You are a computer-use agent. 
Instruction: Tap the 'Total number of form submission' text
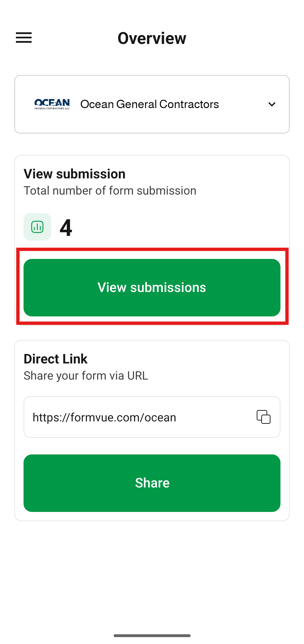click(x=110, y=191)
